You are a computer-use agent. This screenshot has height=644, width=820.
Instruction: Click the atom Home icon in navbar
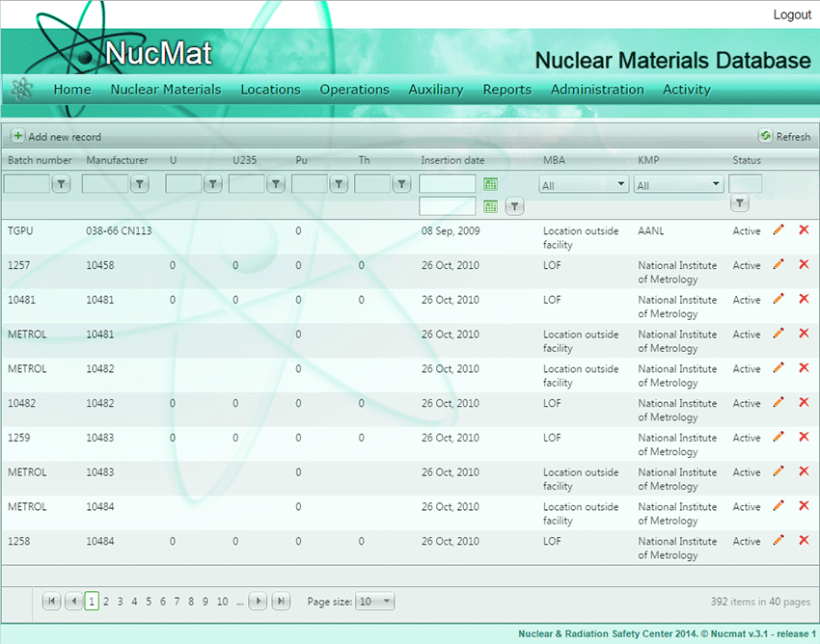pyautogui.click(x=21, y=89)
